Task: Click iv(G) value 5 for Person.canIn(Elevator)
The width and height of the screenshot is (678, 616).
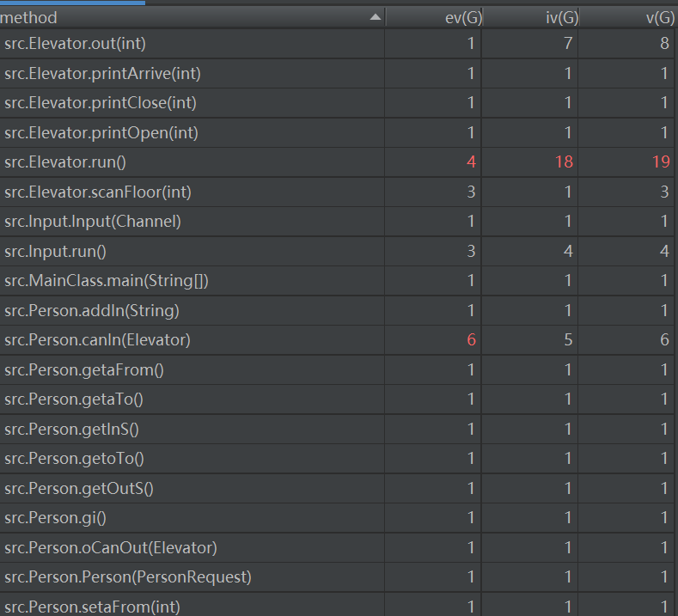Action: (x=568, y=339)
